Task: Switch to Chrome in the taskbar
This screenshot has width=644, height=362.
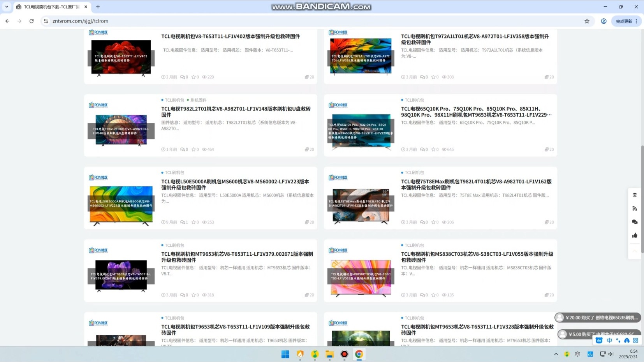Action: click(x=359, y=354)
